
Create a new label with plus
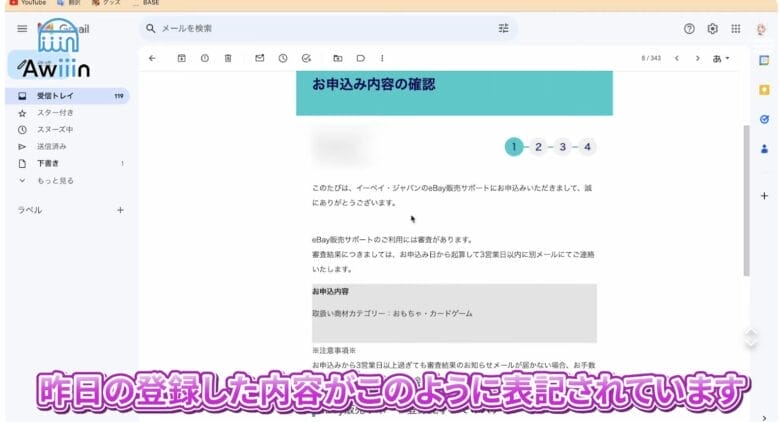coord(120,210)
